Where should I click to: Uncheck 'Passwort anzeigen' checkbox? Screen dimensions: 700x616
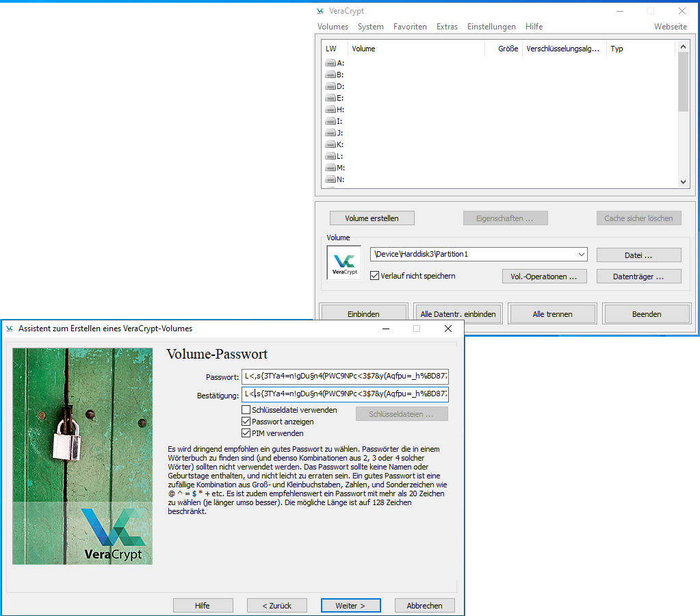246,421
